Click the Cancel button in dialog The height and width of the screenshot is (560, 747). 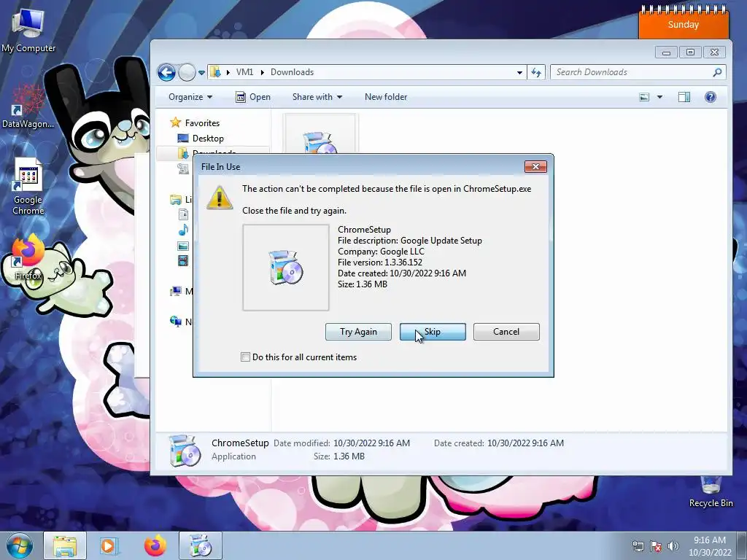pos(506,332)
